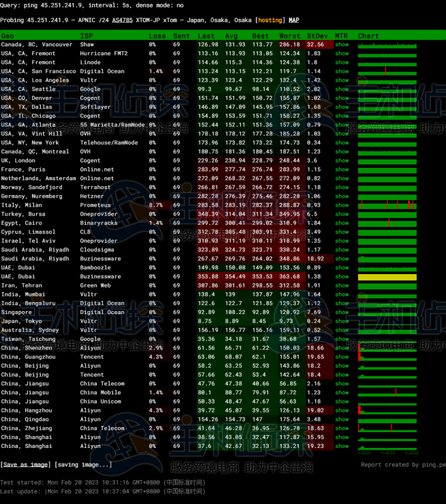
Task: Click the Geo column header
Action: tap(7, 36)
